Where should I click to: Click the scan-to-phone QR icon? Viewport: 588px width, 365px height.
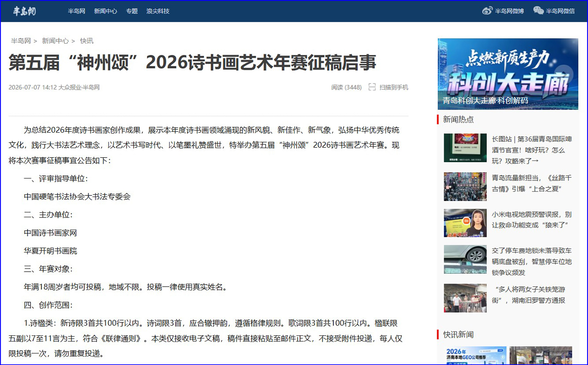click(372, 87)
